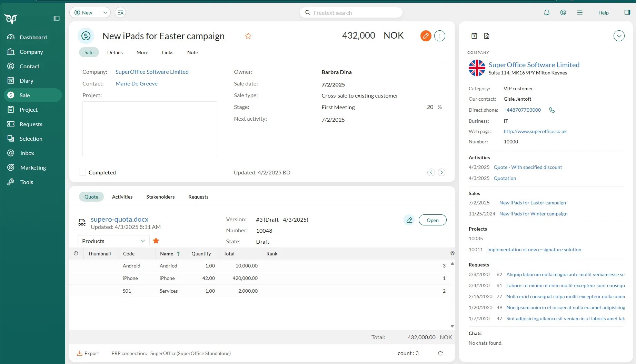Image resolution: width=636 pixels, height=364 pixels.
Task: Click the orange edit pencil icon
Action: click(426, 36)
